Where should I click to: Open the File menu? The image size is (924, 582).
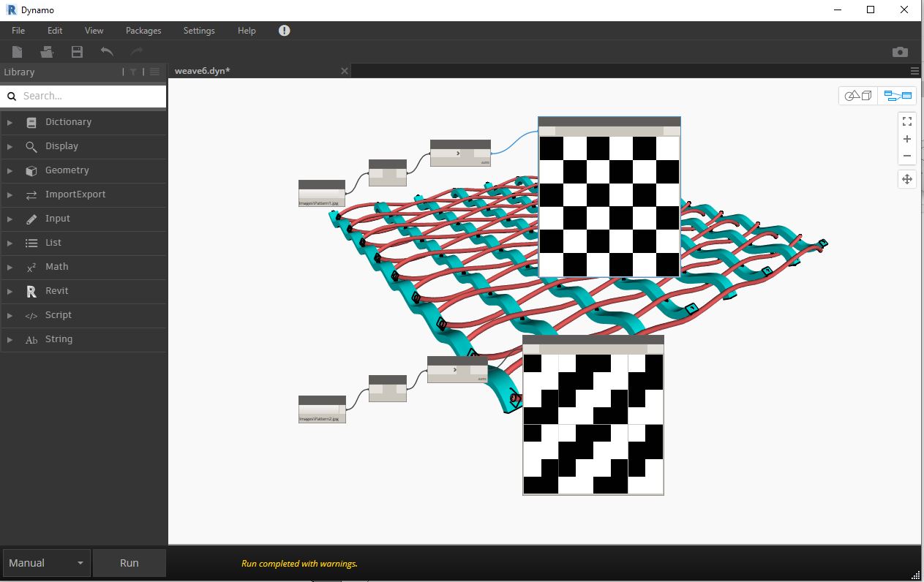coord(18,31)
